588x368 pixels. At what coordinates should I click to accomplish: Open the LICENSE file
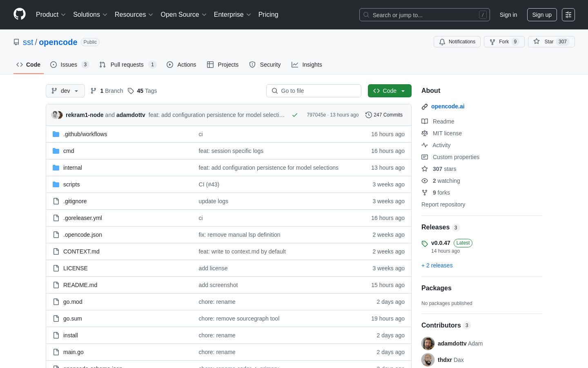click(76, 268)
